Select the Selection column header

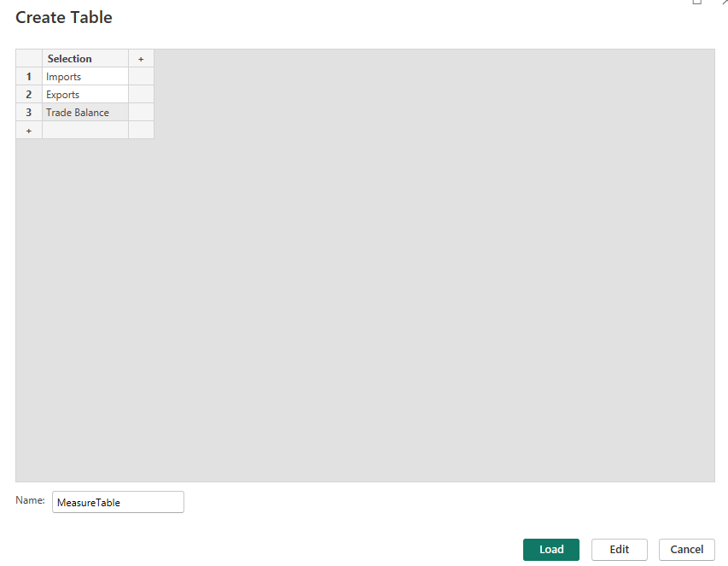85,59
